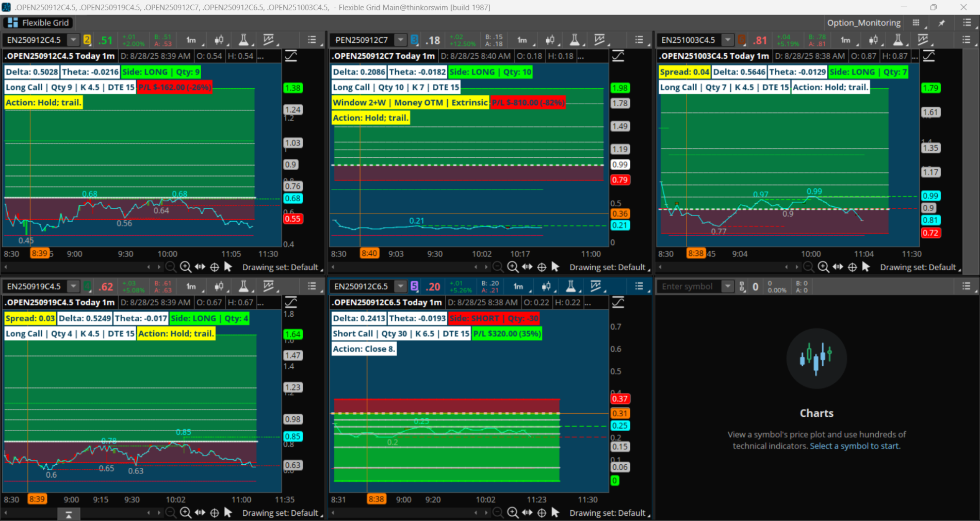
Task: Open chart style candlestick icon in PEN250912C7 panel
Action: (x=550, y=40)
